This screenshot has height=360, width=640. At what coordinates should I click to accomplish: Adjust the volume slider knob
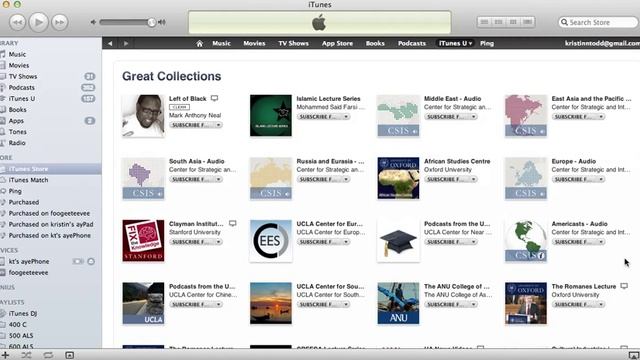151,22
